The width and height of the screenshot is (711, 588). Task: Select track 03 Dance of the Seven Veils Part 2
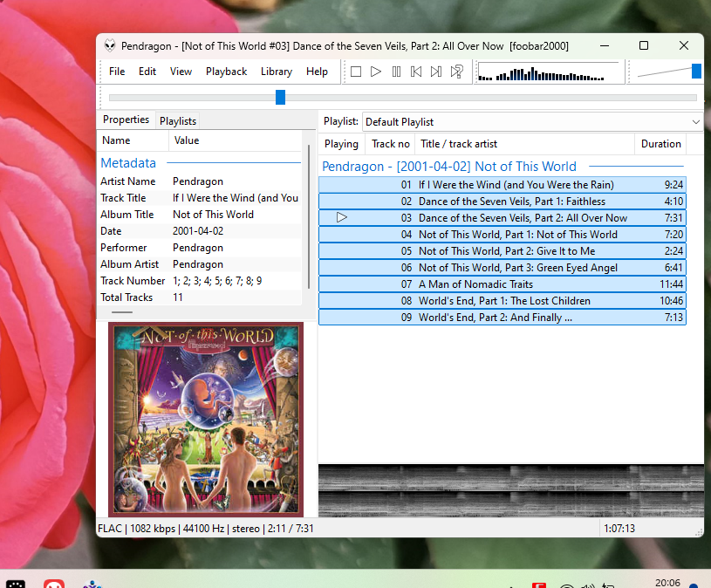click(x=502, y=218)
